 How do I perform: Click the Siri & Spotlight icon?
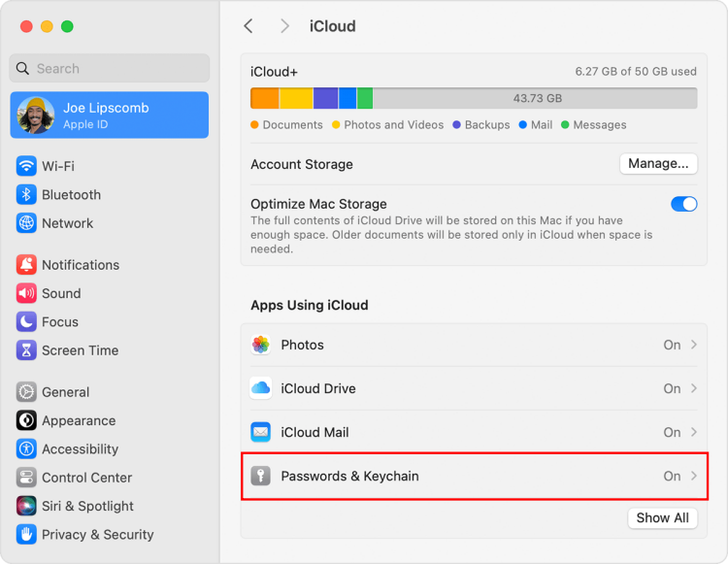(26, 506)
